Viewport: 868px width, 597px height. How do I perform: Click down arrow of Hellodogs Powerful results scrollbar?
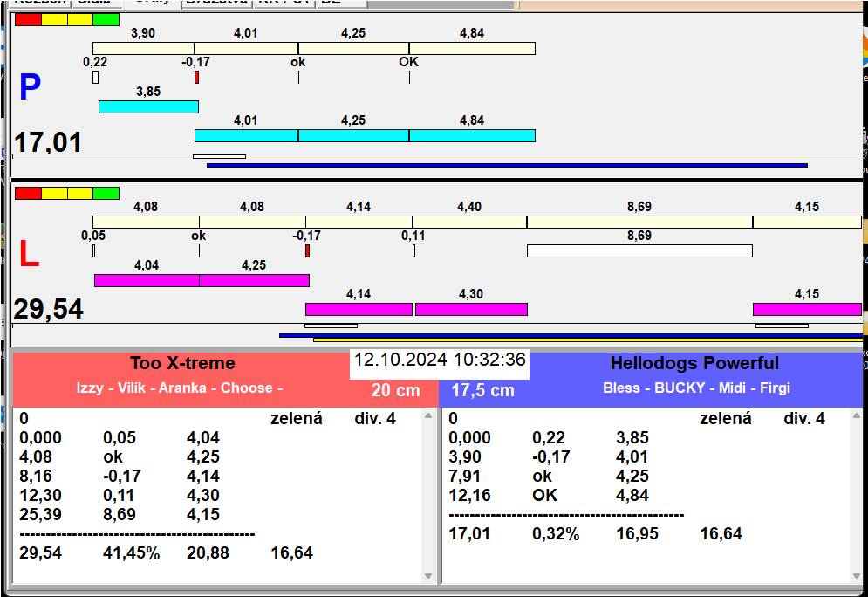[x=857, y=576]
